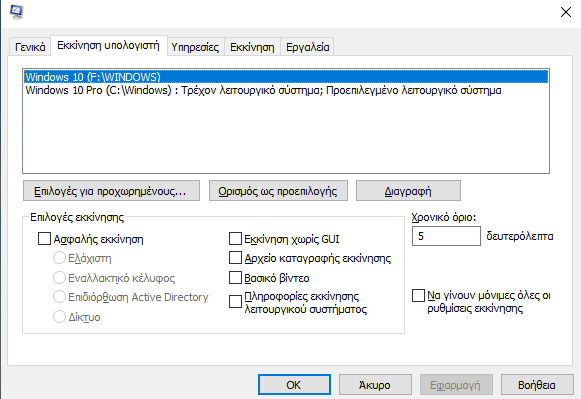Viewport: 581px width, 399px height.
Task: Select the Εναλλακτικό κέλυφος radio option
Action: [x=59, y=277]
